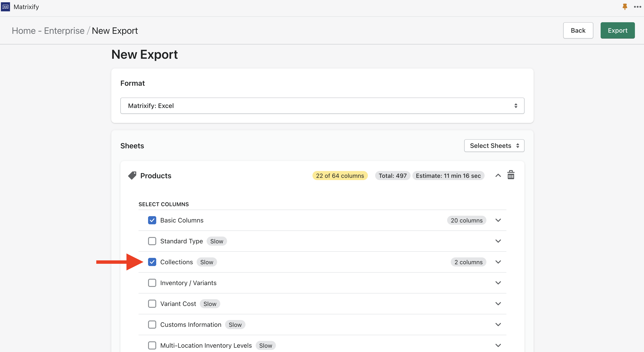Expand the Collections column group

498,262
